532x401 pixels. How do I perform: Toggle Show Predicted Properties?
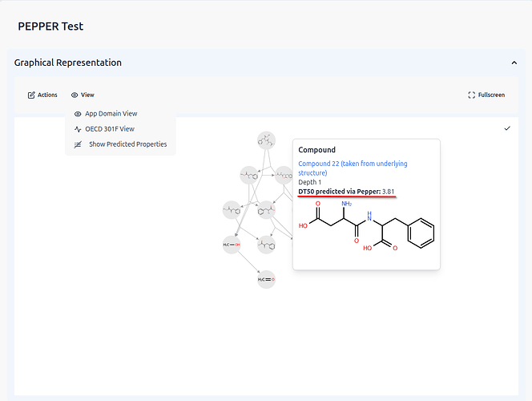coord(127,144)
